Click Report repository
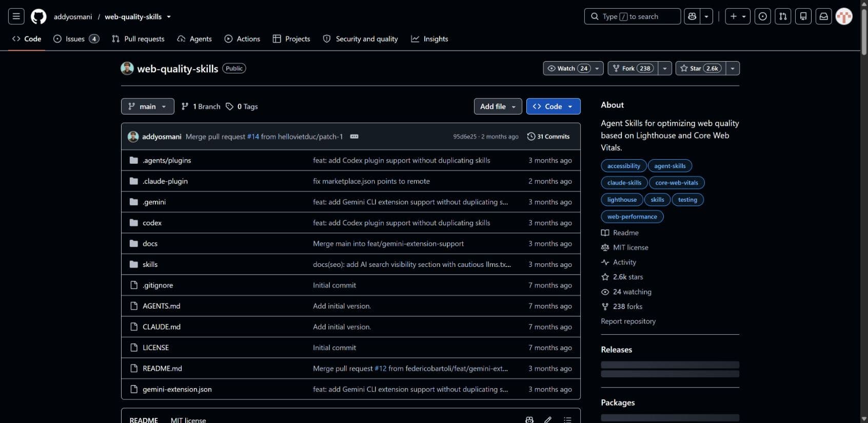 click(x=628, y=321)
